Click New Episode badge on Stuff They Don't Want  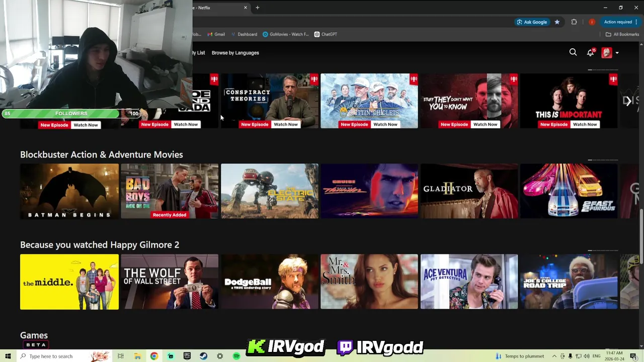coord(454,124)
